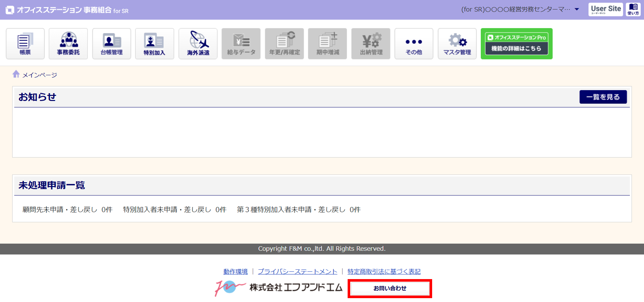
Task: Click the メインページ breadcrumb text
Action: coord(40,75)
